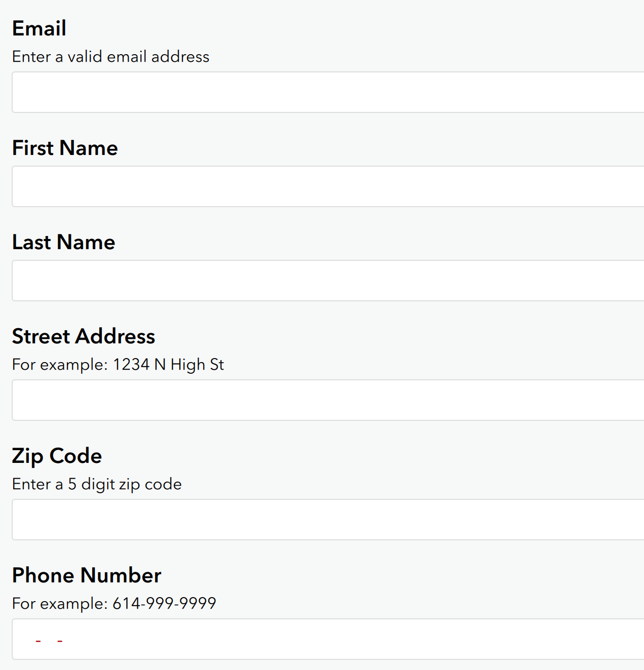This screenshot has width=644, height=670.
Task: Click the Zip Code label
Action: pos(57,456)
